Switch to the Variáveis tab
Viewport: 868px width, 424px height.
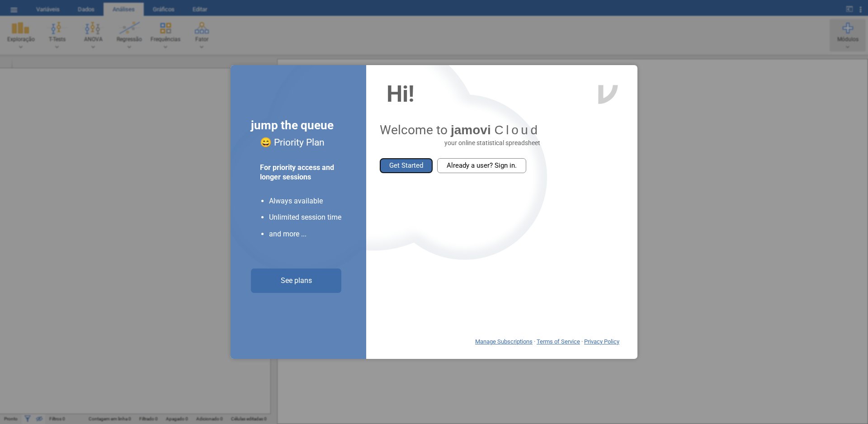click(x=47, y=9)
